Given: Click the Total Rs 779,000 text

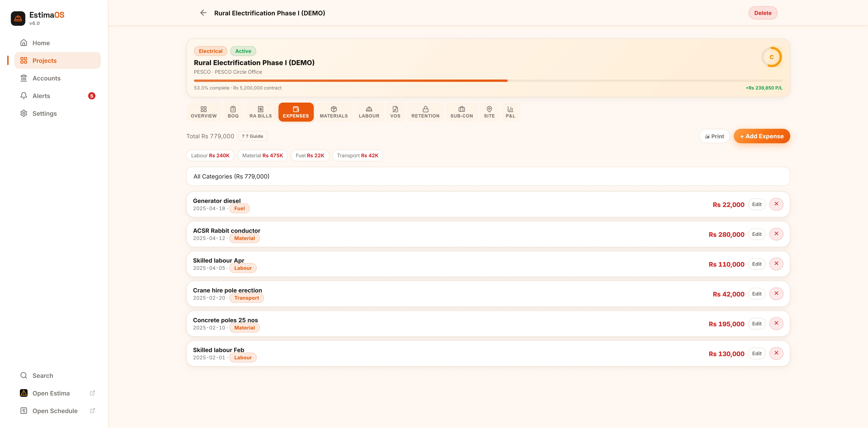Looking at the screenshot, I should [210, 136].
